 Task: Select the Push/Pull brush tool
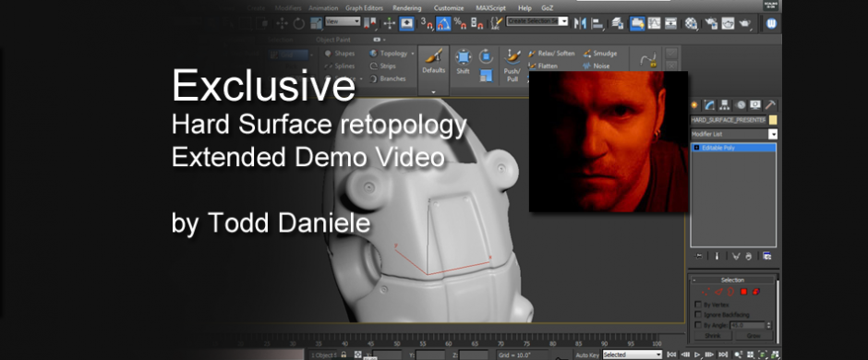(x=512, y=66)
